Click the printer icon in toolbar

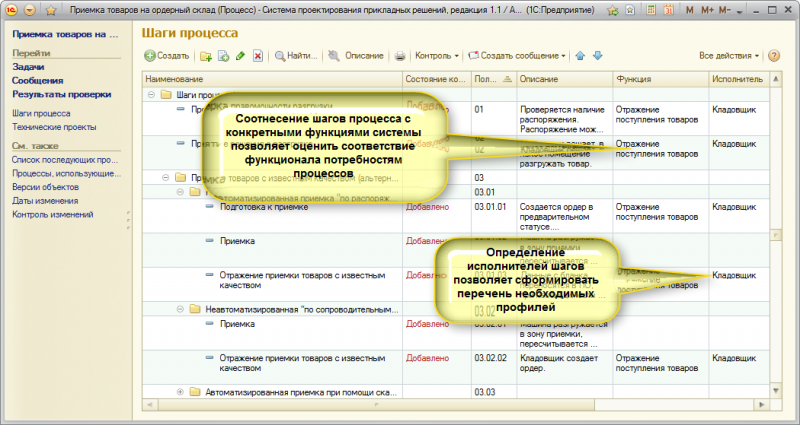click(x=400, y=56)
